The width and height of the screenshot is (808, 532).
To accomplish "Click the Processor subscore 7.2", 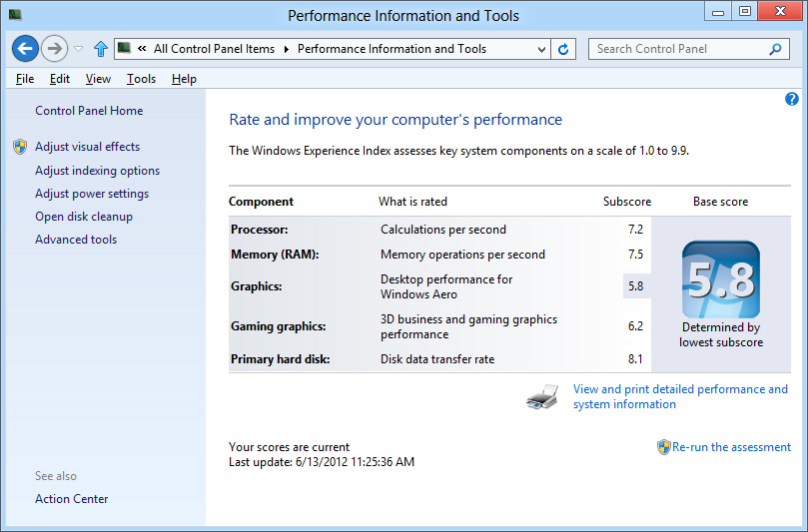I will 635,230.
